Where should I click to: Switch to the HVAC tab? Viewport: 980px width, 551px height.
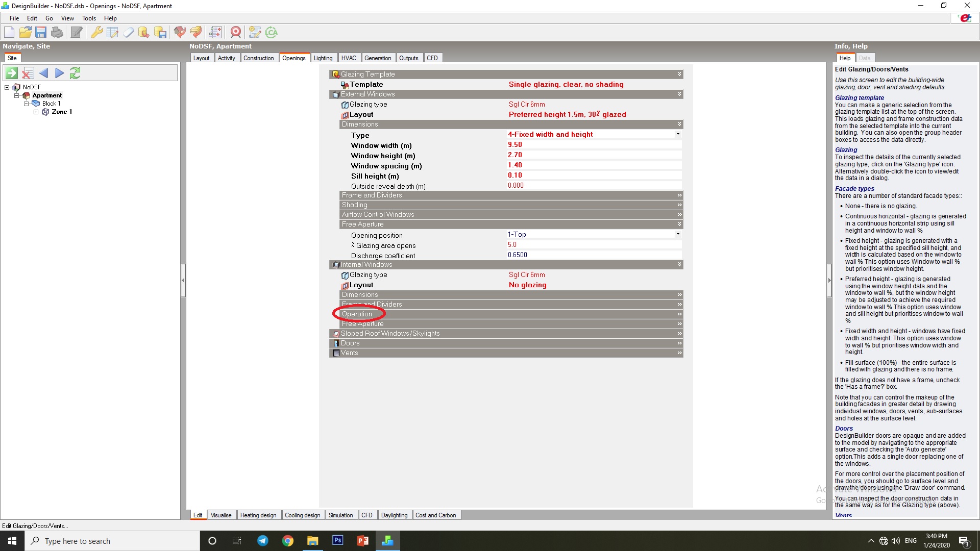pyautogui.click(x=349, y=58)
